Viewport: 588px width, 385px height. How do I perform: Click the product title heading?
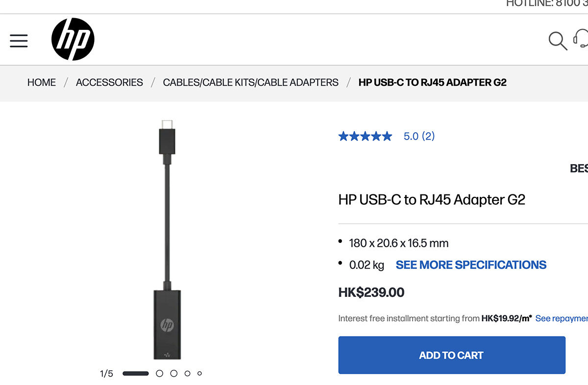tap(431, 200)
